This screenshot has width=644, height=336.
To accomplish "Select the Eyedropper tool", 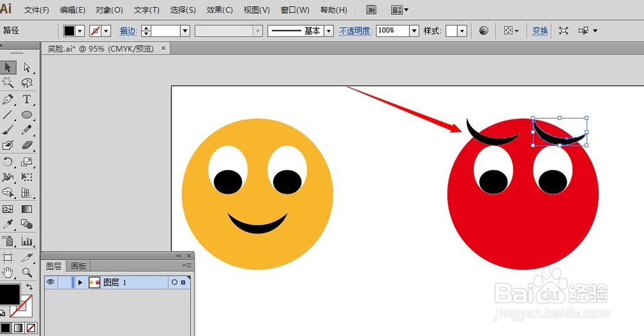I will coord(8,224).
